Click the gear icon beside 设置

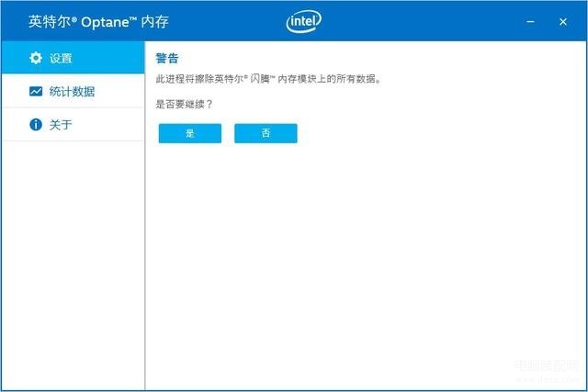(x=36, y=58)
